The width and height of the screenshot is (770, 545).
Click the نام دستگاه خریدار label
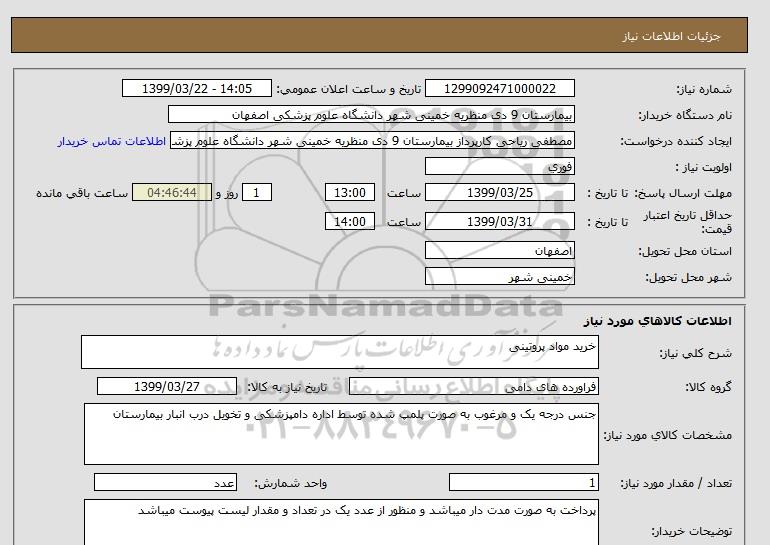pos(685,115)
